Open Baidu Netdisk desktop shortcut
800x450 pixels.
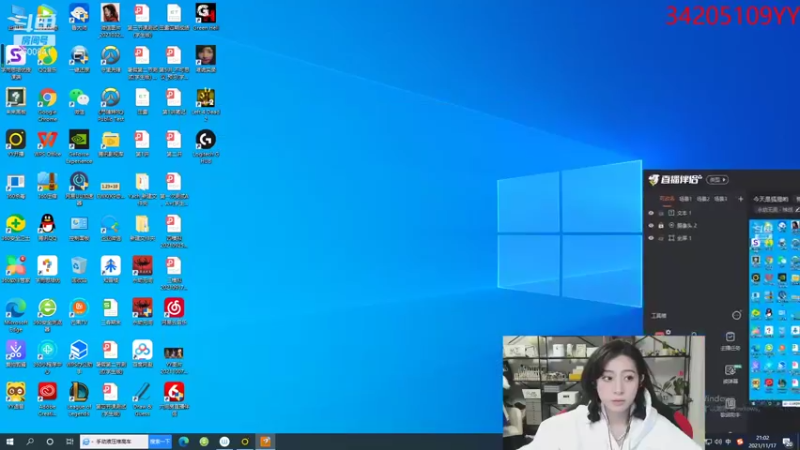[142, 350]
